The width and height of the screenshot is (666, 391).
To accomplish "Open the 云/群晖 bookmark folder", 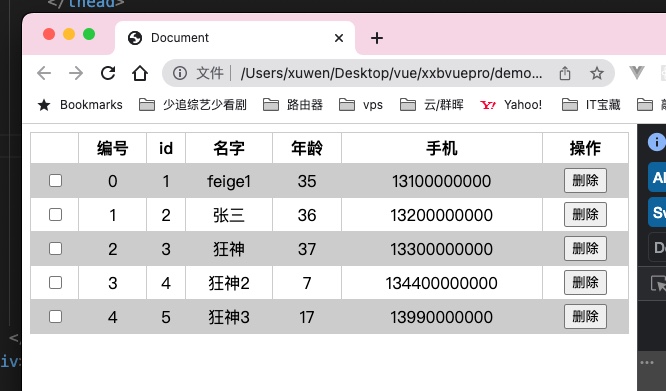I will [432, 105].
